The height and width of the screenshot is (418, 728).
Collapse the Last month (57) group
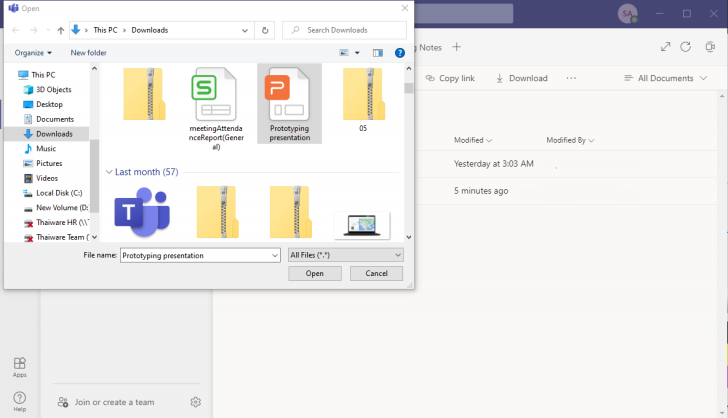109,172
